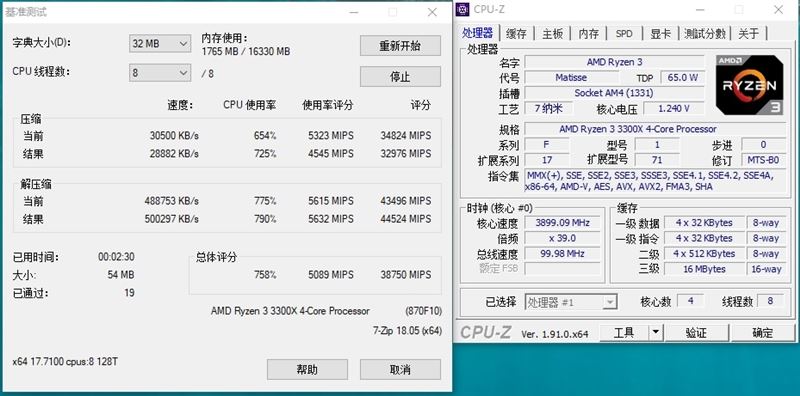Switch to the 主板 tab
The height and width of the screenshot is (396, 800).
click(553, 34)
